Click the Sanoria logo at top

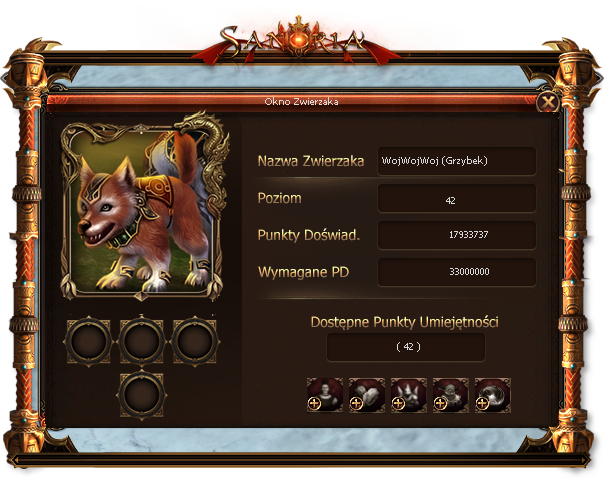294,39
